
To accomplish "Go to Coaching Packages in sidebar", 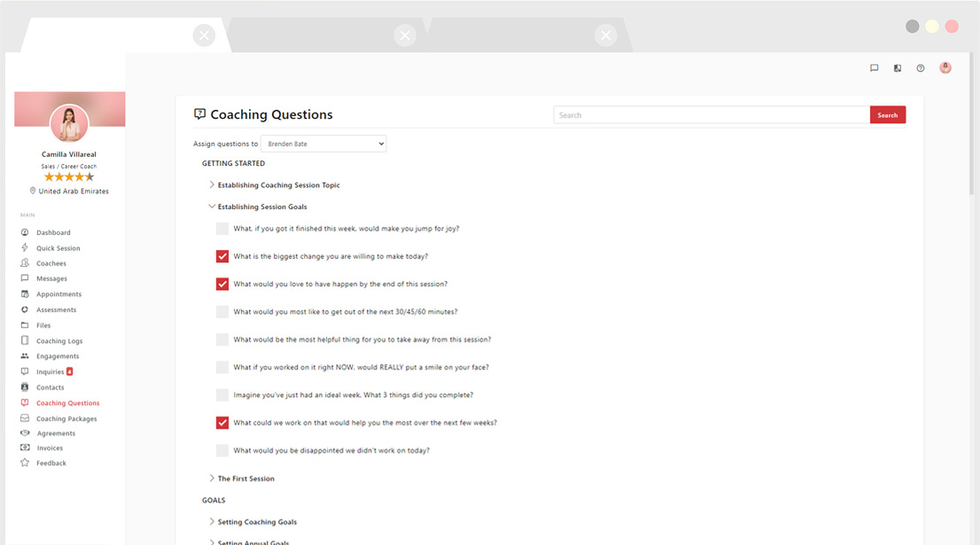I will pyautogui.click(x=66, y=418).
